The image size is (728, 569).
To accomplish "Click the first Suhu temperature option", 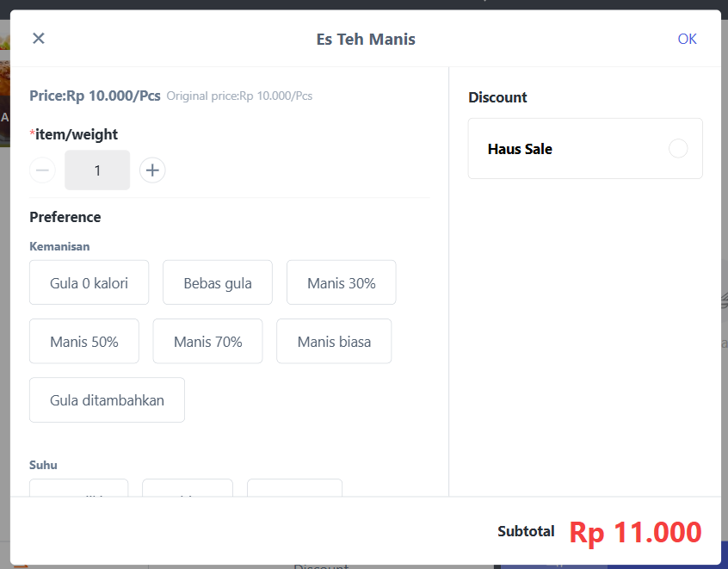I will 78,488.
